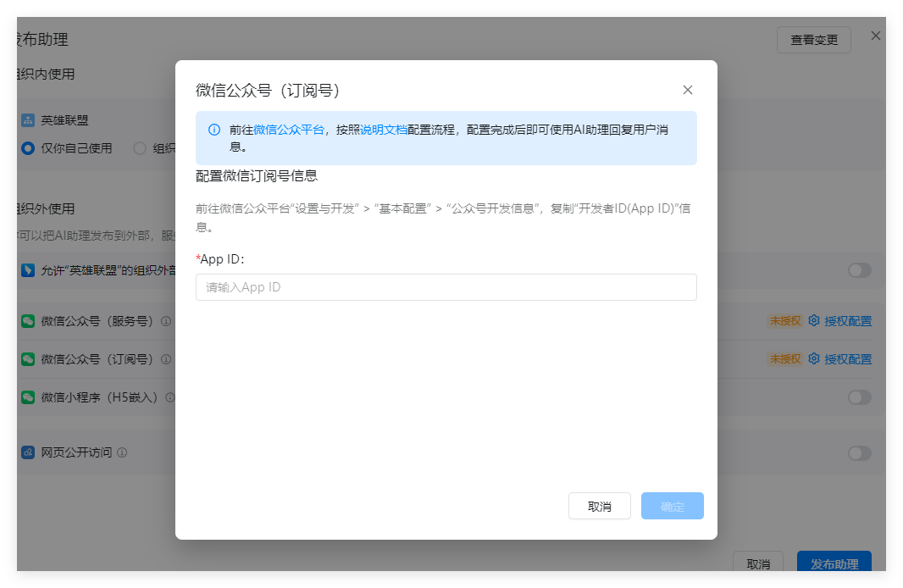Screen dimensions: 903x588
Task: Click the info icon beside 微信公众号（服务号）
Action: [x=166, y=321]
